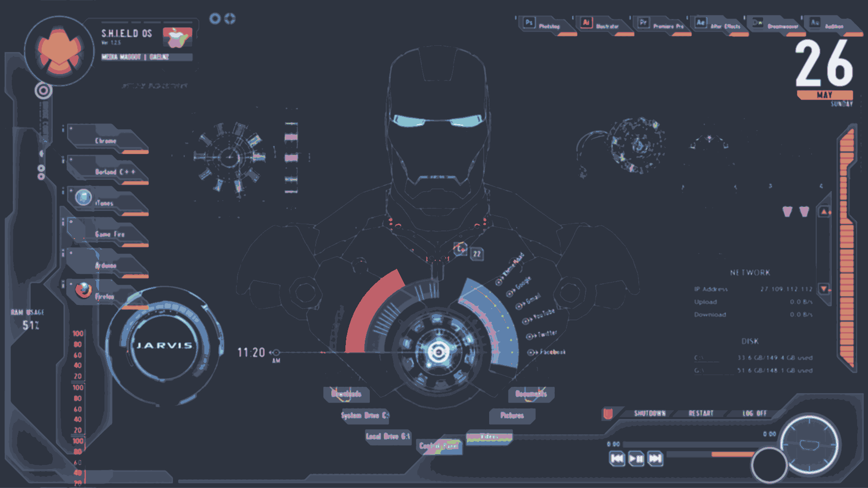
Task: Click the SHUTDOWN option
Action: coord(650,413)
